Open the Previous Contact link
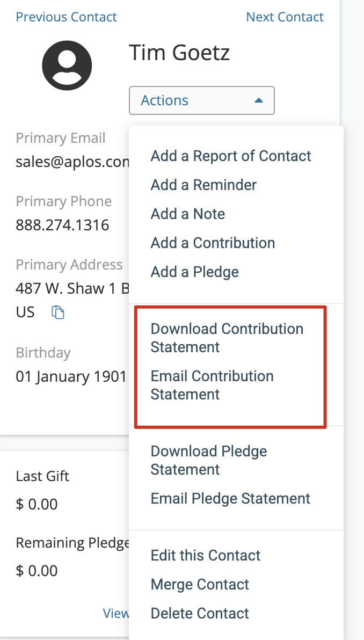Viewport: 364px width, 640px height. tap(66, 17)
